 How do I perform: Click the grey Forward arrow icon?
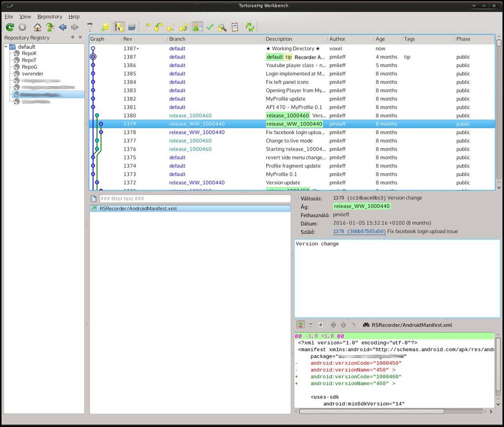click(75, 28)
